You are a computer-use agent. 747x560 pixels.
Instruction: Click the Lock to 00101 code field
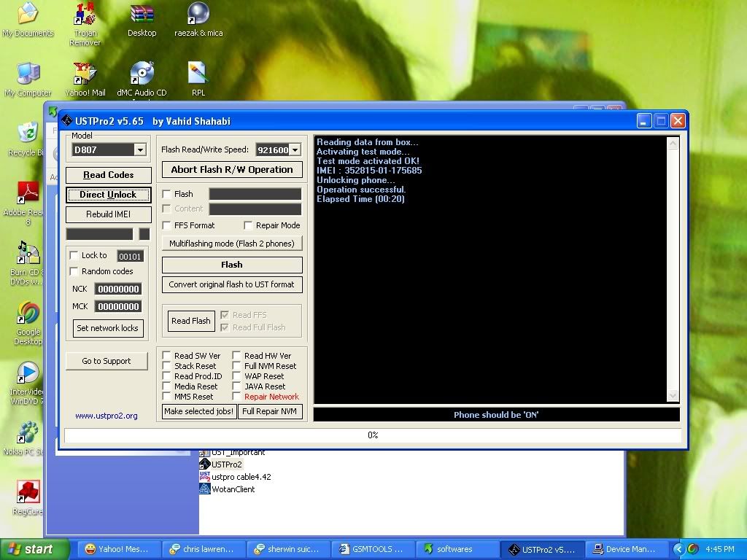coord(130,256)
